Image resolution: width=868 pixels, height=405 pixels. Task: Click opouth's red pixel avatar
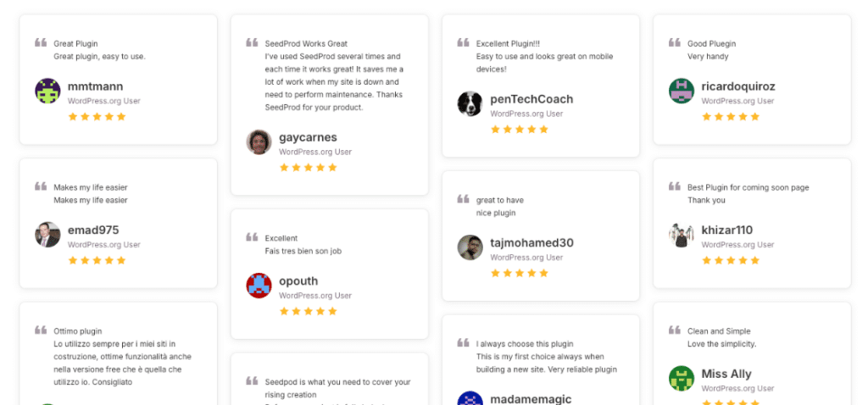click(259, 286)
